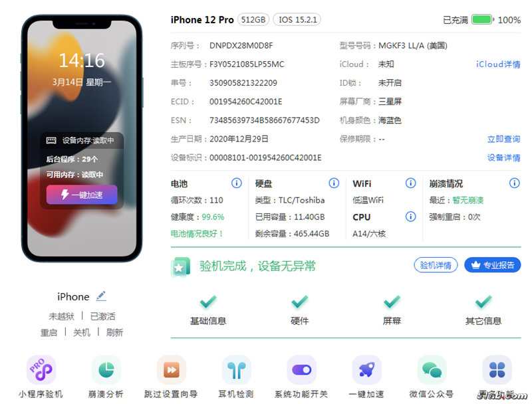Screen dimensions: 532x404
Task: Click 已激活 activation status
Action: click(103, 316)
